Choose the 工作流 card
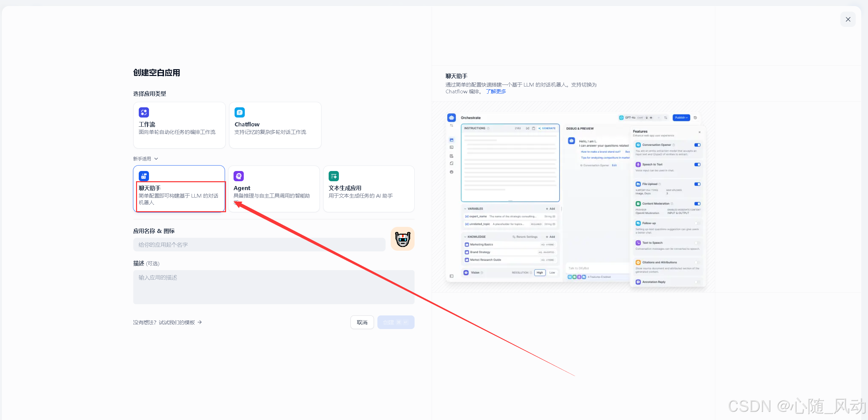This screenshot has height=420, width=868. click(x=179, y=125)
